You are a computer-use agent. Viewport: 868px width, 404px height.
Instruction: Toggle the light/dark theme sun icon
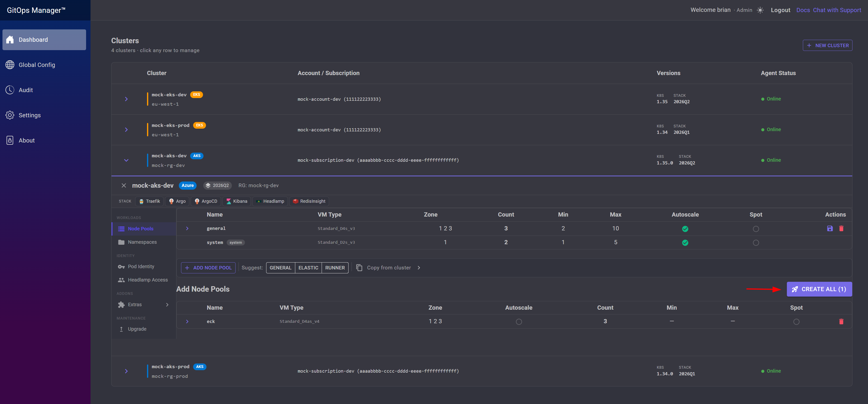coord(760,10)
